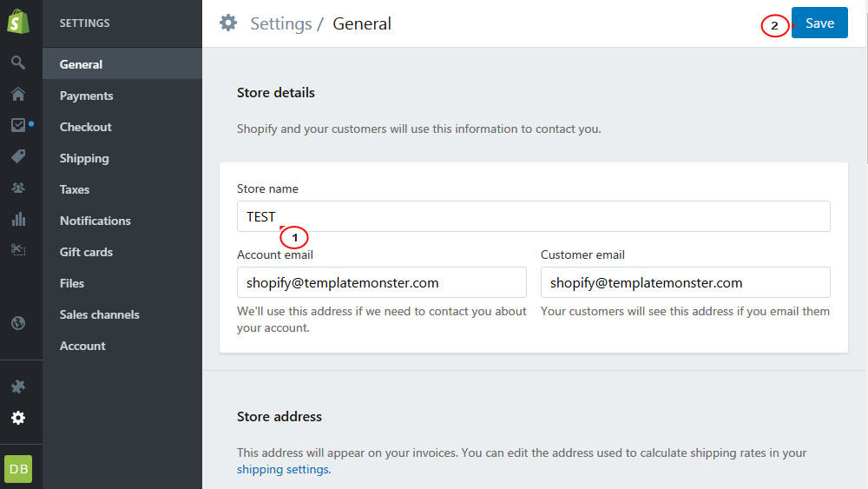Open Products tag icon

coord(18,156)
